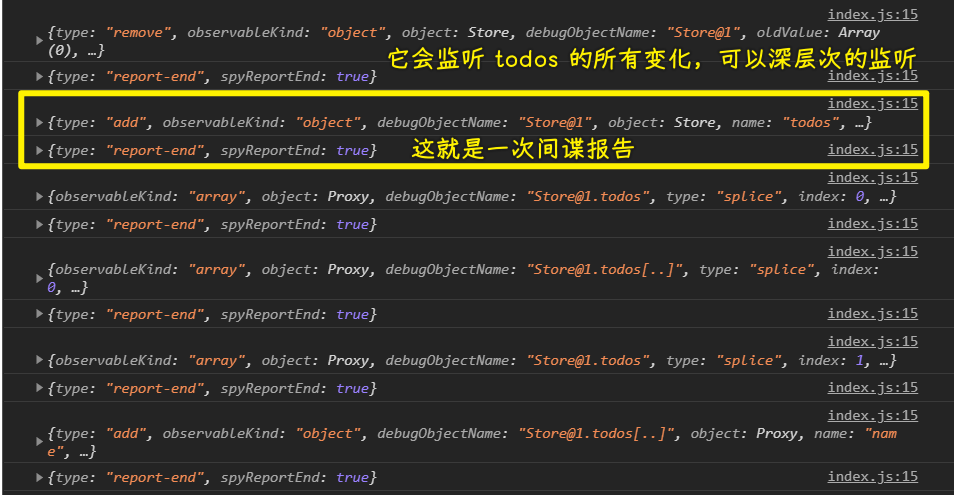Viewport: 954px width, 495px height.
Task: Click "Store" object value in todos add entry
Action: click(694, 123)
